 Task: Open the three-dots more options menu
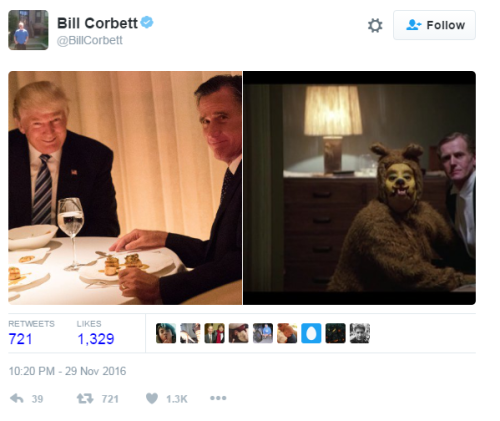click(218, 398)
